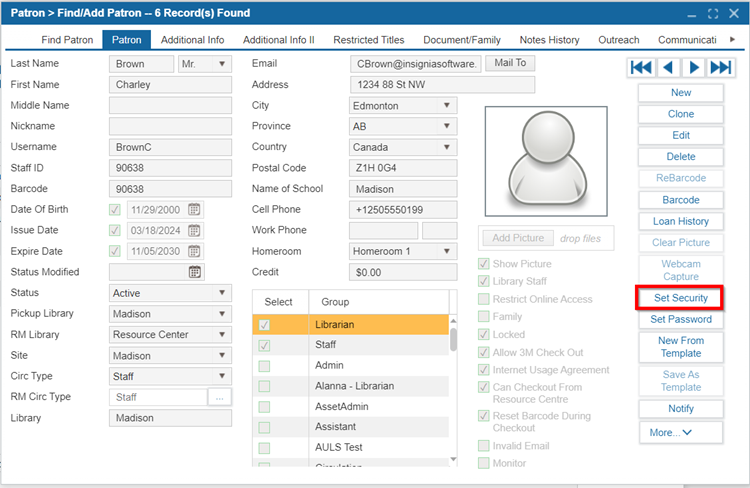Go to next patron record
Screen dimensions: 750x488
click(x=694, y=67)
